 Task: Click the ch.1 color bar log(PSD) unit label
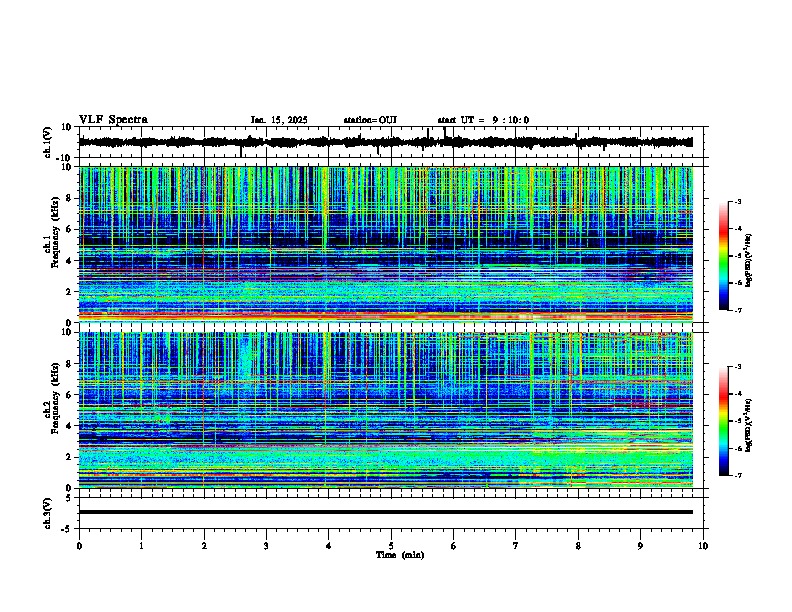tap(749, 260)
